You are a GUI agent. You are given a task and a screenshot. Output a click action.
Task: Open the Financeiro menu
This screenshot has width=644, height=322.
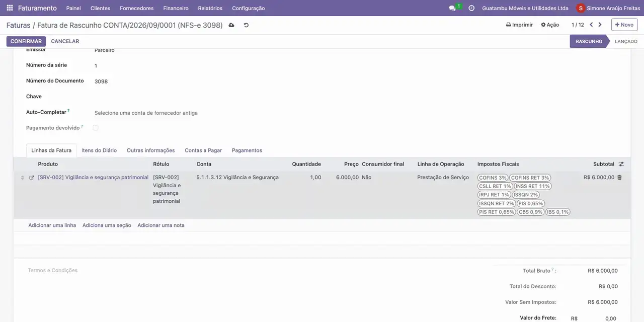176,8
